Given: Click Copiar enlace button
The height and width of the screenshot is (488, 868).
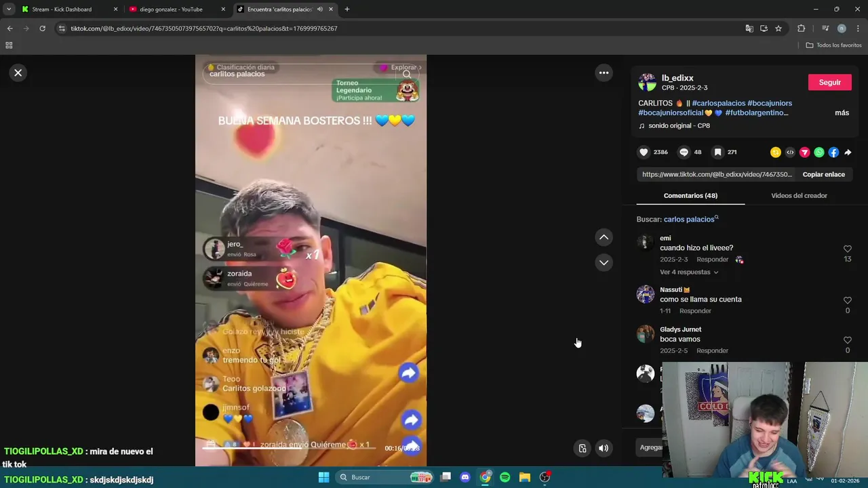Looking at the screenshot, I should point(823,174).
